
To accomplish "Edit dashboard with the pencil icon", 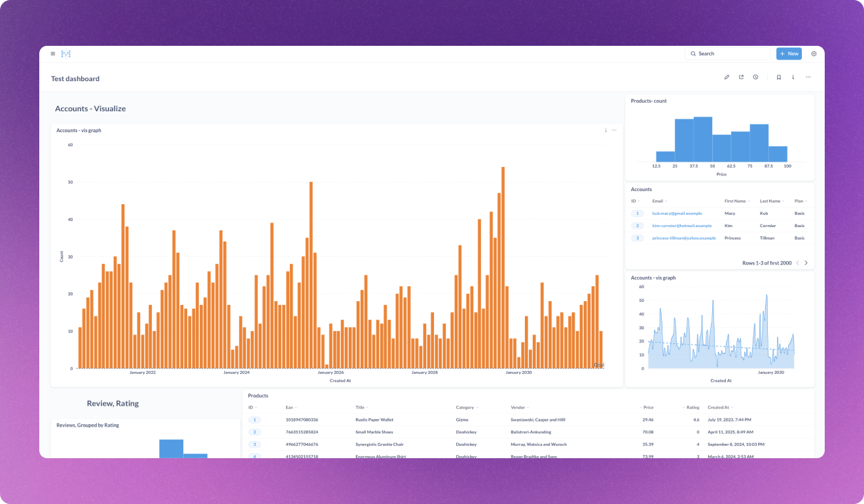I will tap(727, 77).
